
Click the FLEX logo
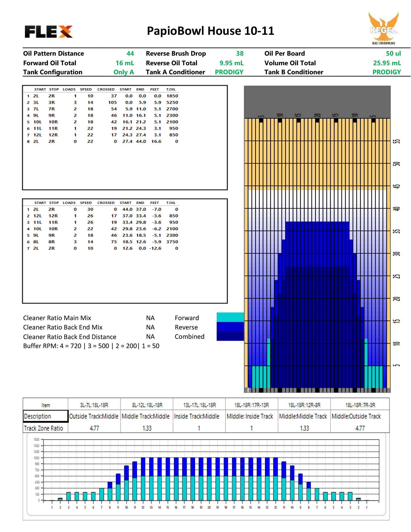48,32
